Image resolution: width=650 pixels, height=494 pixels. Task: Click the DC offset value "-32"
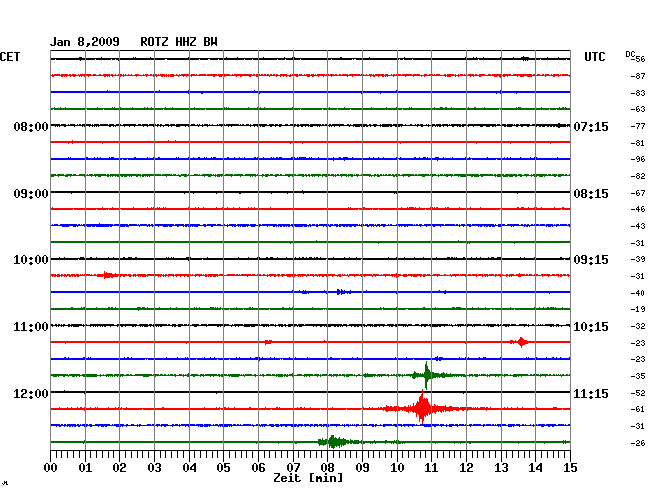point(638,326)
